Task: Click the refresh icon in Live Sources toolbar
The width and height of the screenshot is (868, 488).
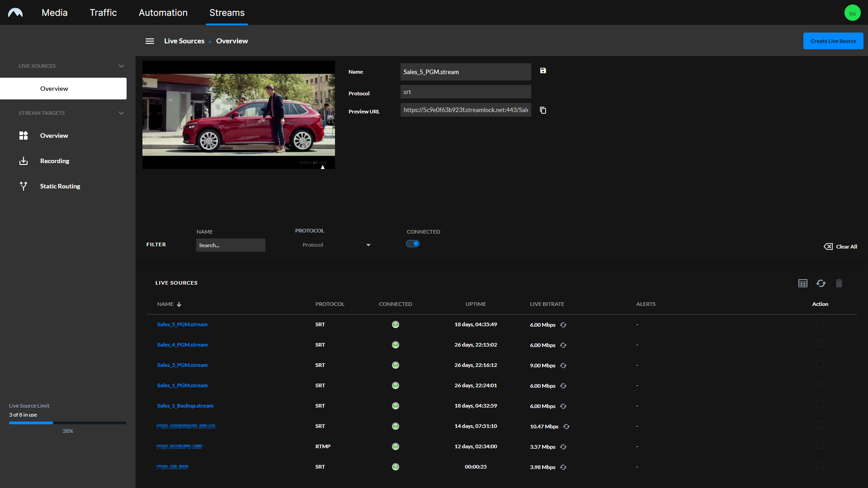Action: (821, 283)
